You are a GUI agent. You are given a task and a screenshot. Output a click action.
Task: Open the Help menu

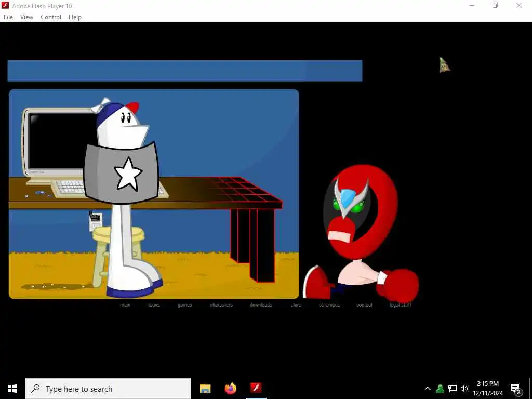(75, 17)
